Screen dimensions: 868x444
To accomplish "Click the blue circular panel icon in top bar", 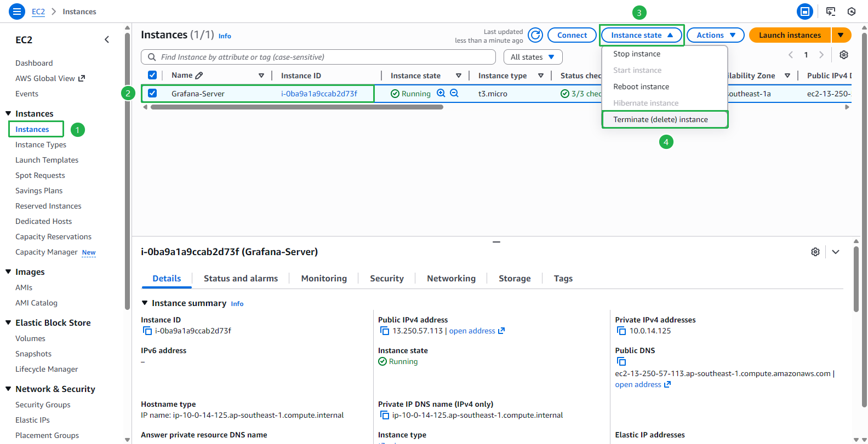I will [x=805, y=11].
